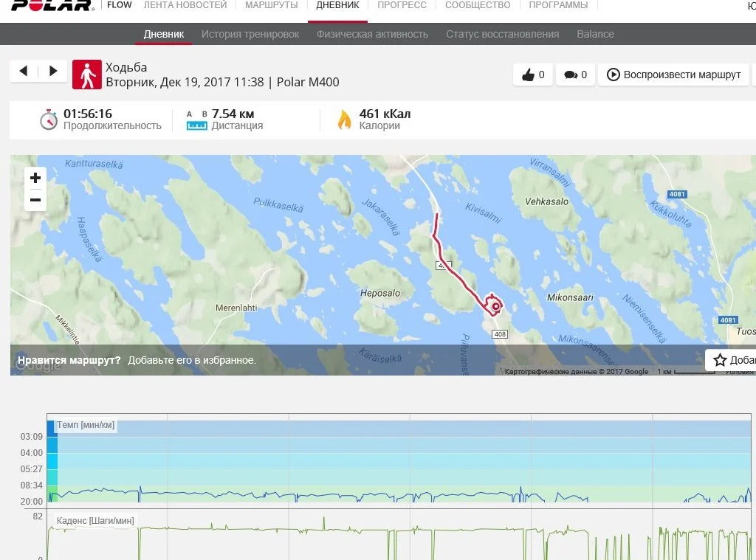Image resolution: width=756 pixels, height=560 pixels.
Task: Open ЛЕНТА НОВОСТЕЙ section
Action: coord(185,5)
